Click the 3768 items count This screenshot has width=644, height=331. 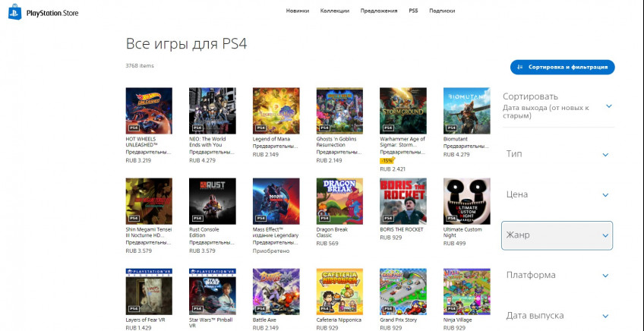[x=140, y=66]
